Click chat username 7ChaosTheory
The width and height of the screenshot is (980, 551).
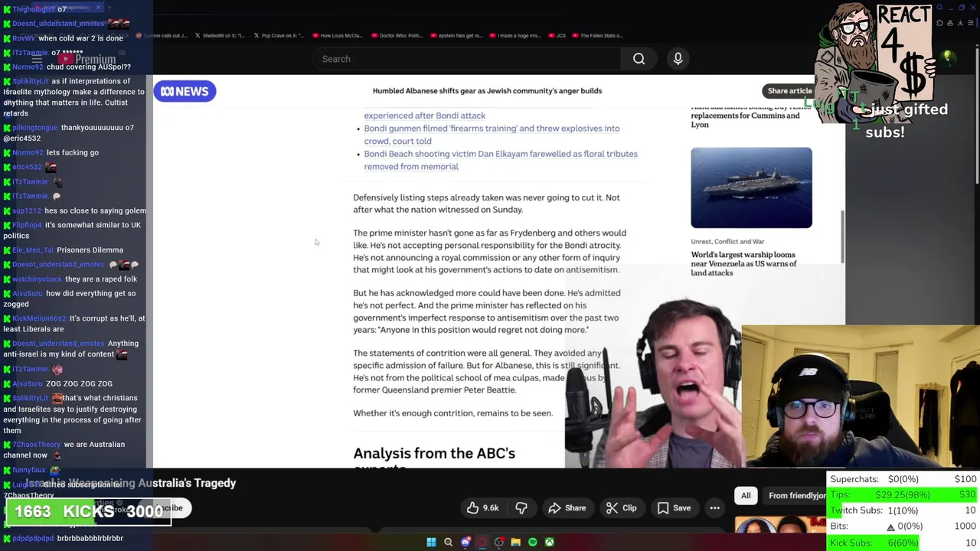pyautogui.click(x=36, y=445)
